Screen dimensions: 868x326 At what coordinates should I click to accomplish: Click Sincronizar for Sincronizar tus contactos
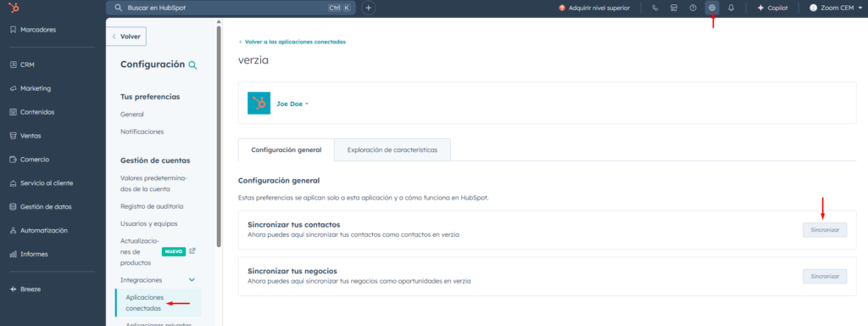(x=825, y=229)
